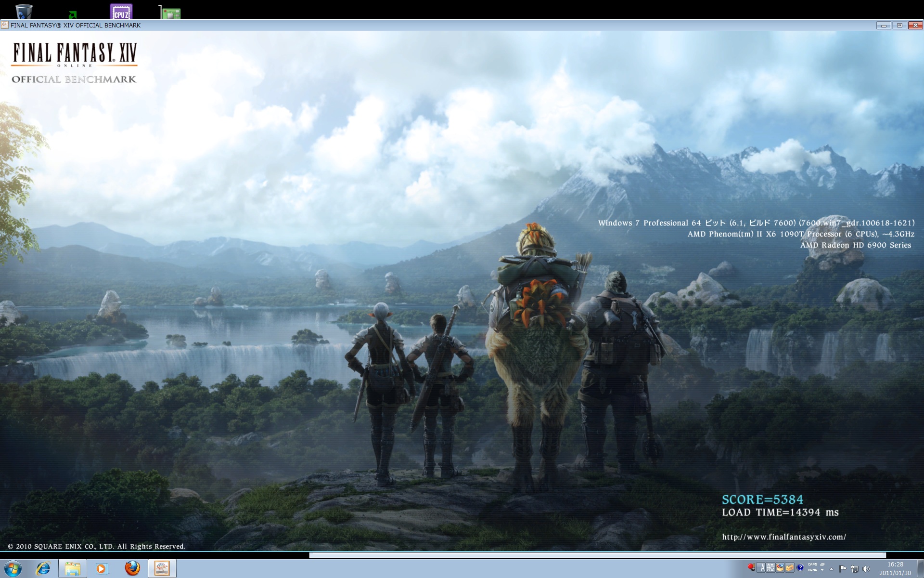
Task: Click the FFXIV benchmark taskbar button
Action: pos(162,568)
